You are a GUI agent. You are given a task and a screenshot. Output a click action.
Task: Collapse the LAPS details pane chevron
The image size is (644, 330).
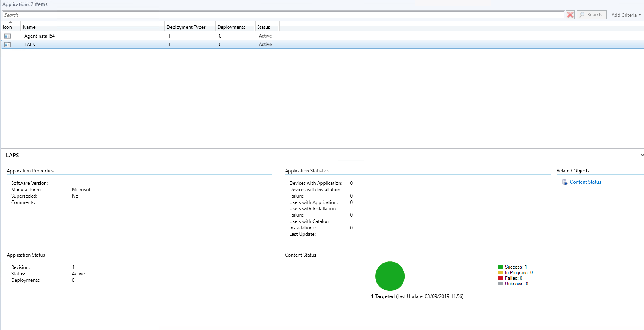(642, 155)
